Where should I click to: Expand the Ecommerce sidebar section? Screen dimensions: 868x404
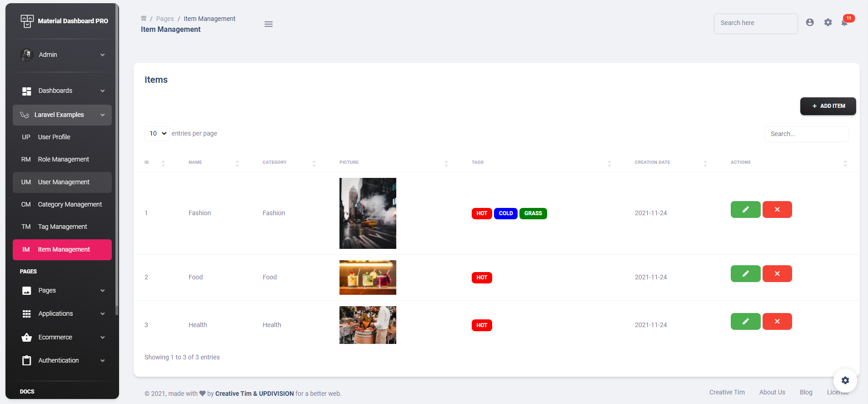coord(62,338)
